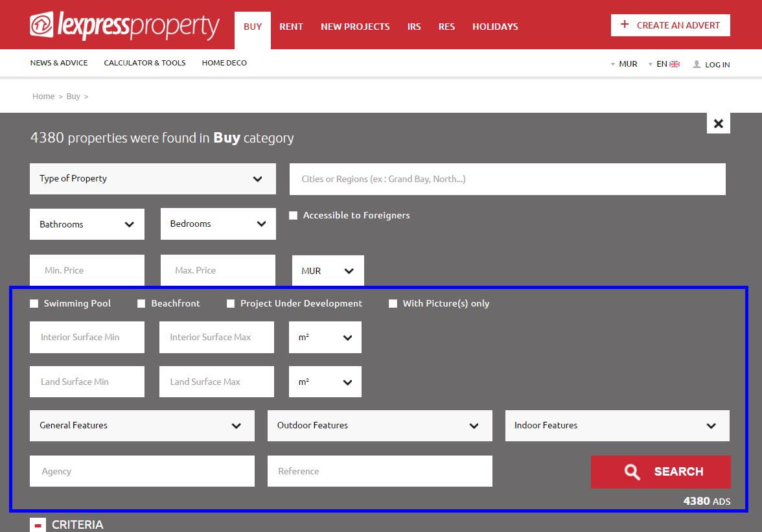762x532 pixels.
Task: Expand the Bathrooms dropdown
Action: [87, 224]
